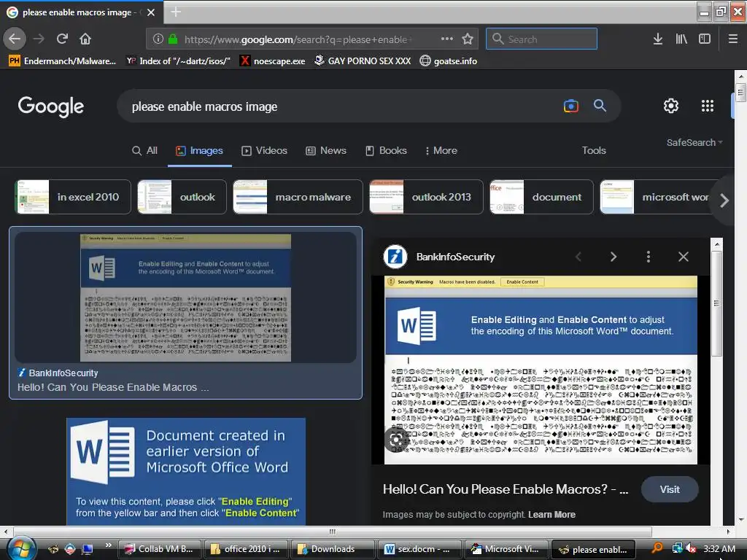This screenshot has width=747, height=560.
Task: Open the Google apps grid
Action: [x=708, y=106]
